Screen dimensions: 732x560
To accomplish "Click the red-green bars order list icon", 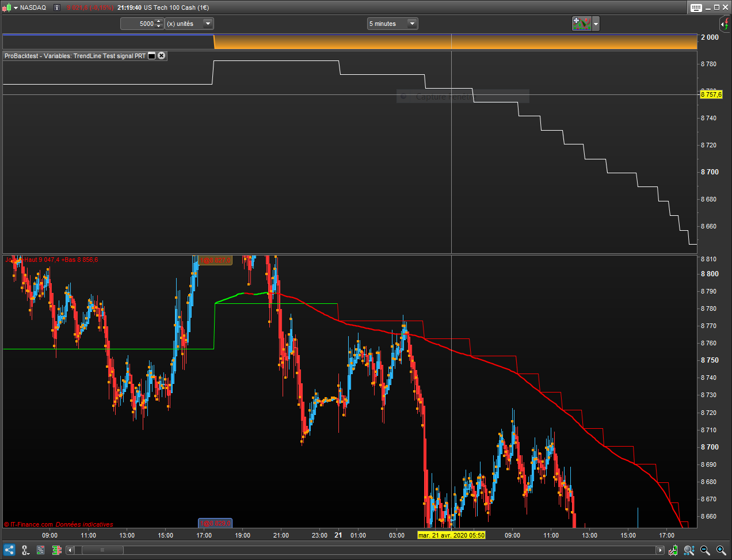I will 56,550.
